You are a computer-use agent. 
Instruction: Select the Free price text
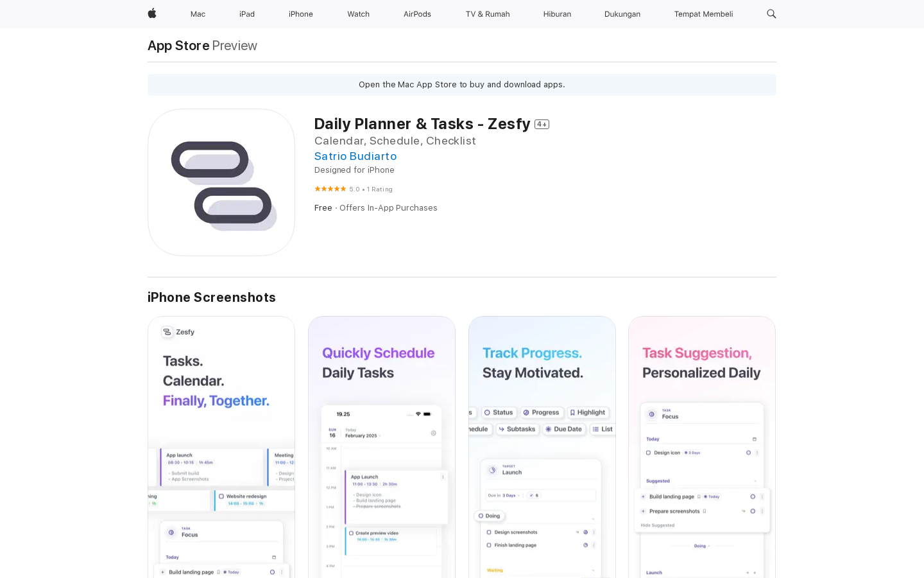[323, 208]
